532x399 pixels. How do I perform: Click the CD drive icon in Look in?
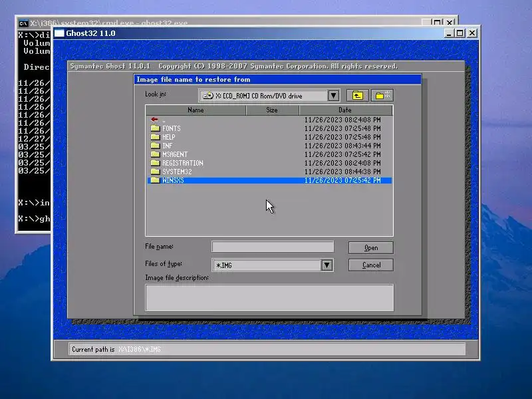208,96
